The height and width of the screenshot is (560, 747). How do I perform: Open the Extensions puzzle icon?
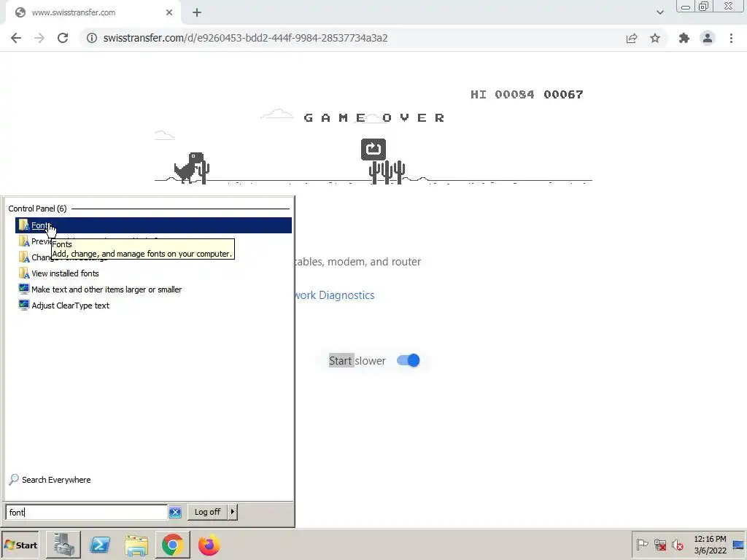coord(684,38)
